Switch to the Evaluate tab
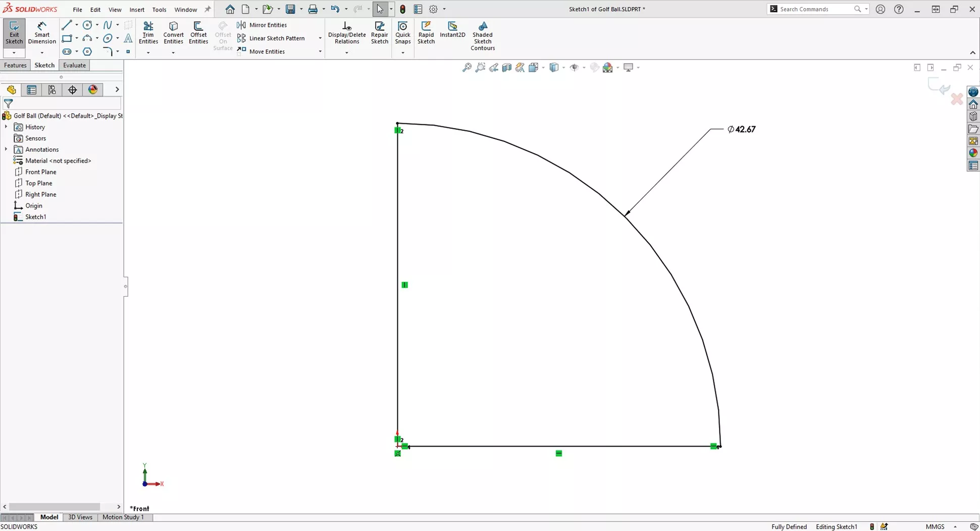The width and height of the screenshot is (980, 531). pos(74,65)
